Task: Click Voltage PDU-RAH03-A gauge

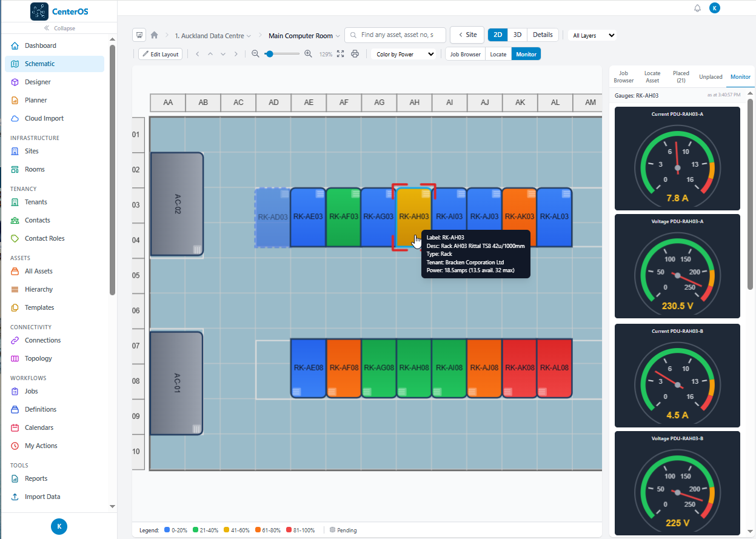Action: pos(677,266)
